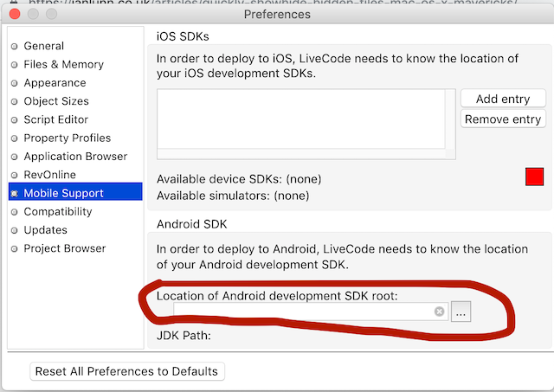The image size is (554, 392).
Task: Browse for Android SDK root with ellipsis button
Action: [x=461, y=312]
